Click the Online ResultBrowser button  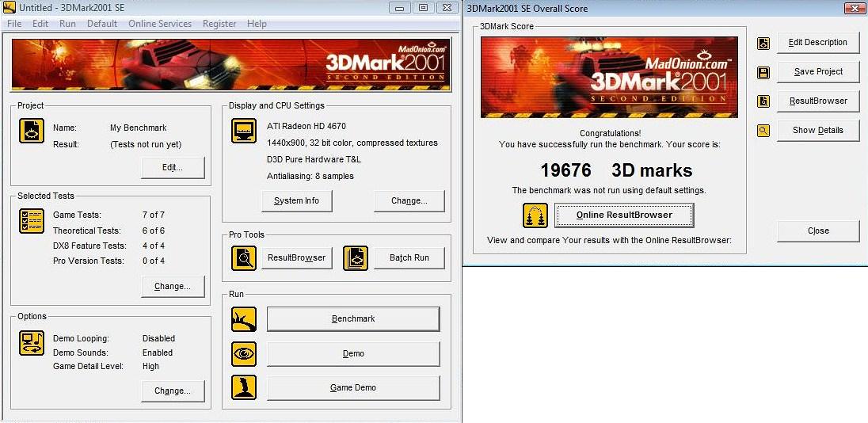pyautogui.click(x=624, y=215)
